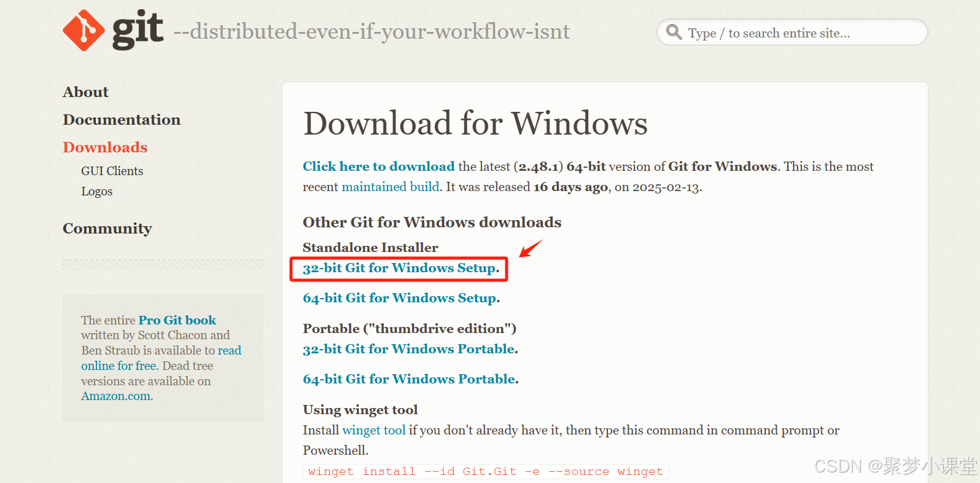
Task: Click the git wordmark in the header
Action: tap(138, 29)
